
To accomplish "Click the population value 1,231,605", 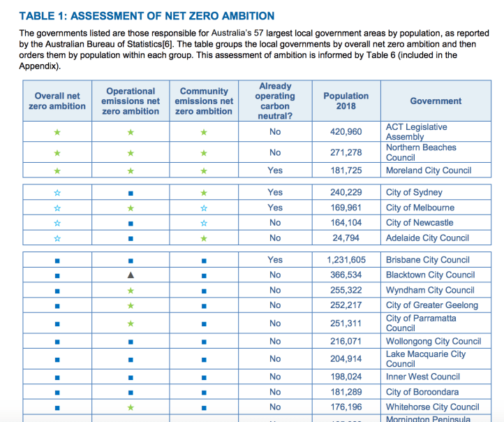I will point(346,260).
